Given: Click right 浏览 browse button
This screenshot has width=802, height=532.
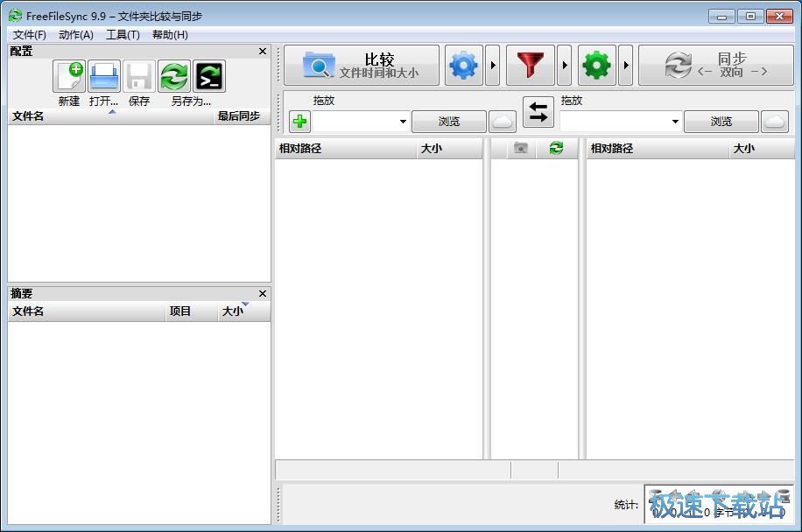Looking at the screenshot, I should (721, 122).
